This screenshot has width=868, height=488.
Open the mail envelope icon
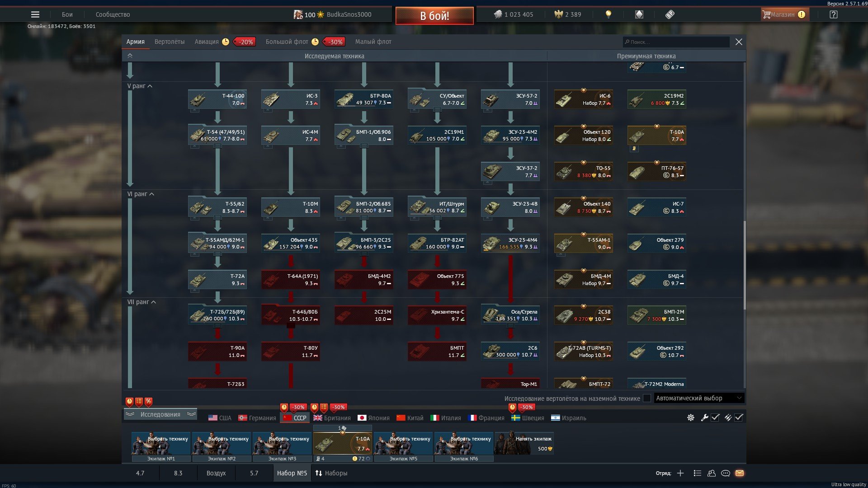point(740,473)
